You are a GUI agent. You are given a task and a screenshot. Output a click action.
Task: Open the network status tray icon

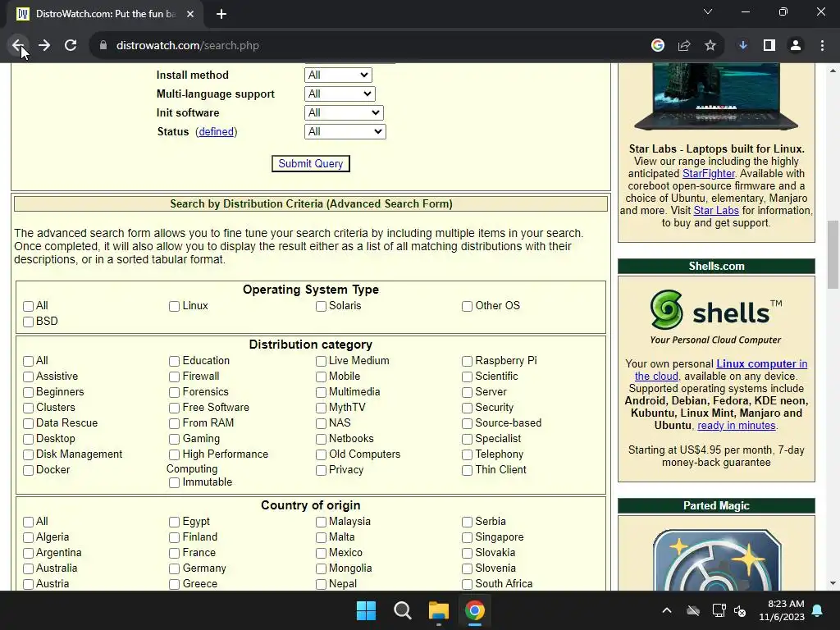click(x=719, y=610)
